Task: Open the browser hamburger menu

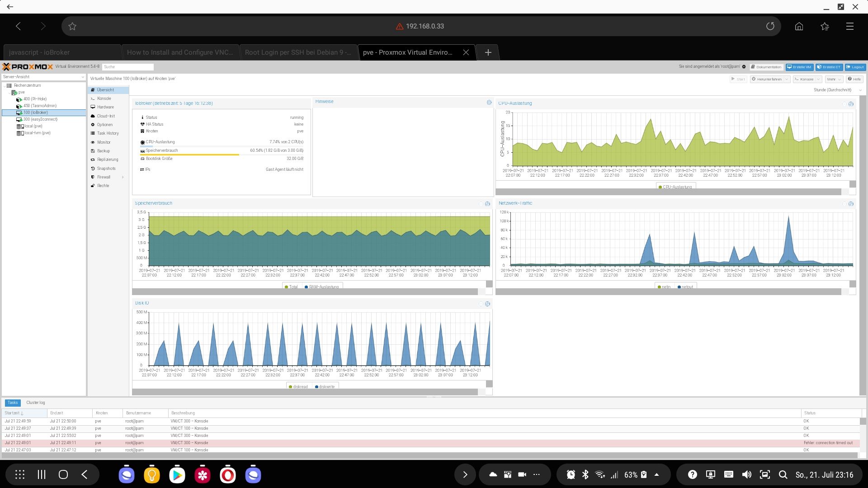Action: pos(850,26)
